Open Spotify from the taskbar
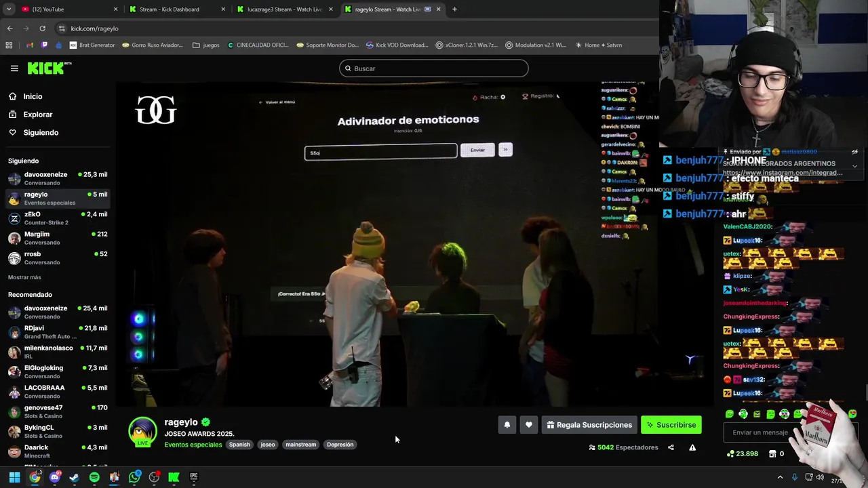The width and height of the screenshot is (868, 488). coord(94,477)
